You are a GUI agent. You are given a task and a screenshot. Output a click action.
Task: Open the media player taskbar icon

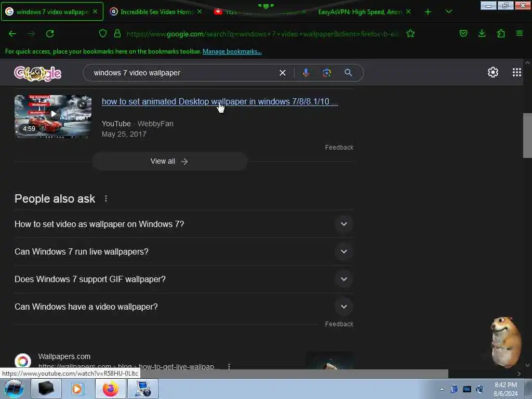tap(77, 389)
